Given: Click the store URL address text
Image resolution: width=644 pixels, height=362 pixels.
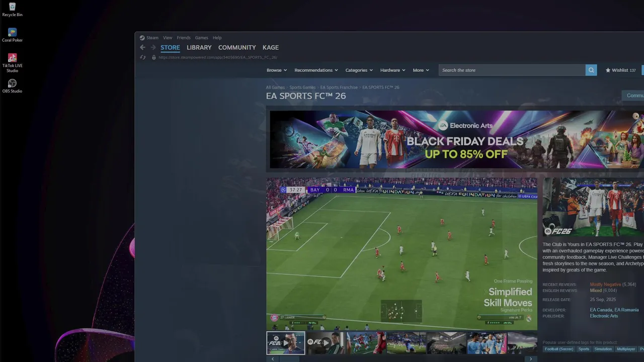Looking at the screenshot, I should coord(218,57).
